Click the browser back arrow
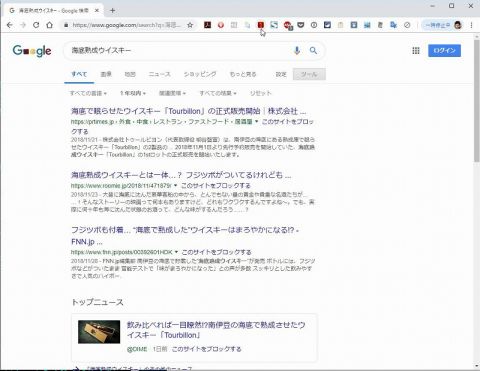Image resolution: width=480 pixels, height=371 pixels. [9, 25]
